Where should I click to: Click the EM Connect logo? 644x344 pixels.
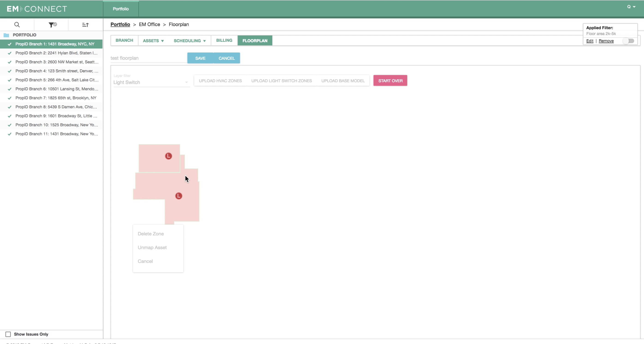37,9
